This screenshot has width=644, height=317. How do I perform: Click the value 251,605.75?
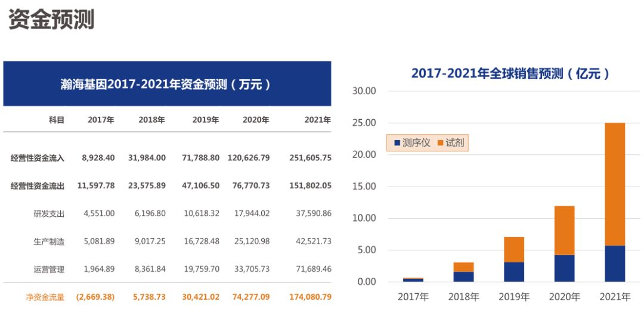pos(310,158)
